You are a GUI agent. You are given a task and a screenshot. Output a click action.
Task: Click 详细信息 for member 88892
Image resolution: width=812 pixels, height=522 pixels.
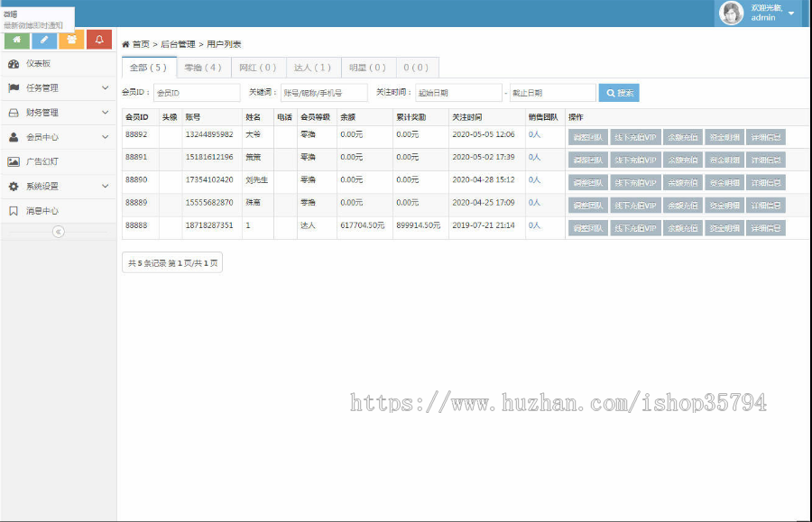click(766, 137)
